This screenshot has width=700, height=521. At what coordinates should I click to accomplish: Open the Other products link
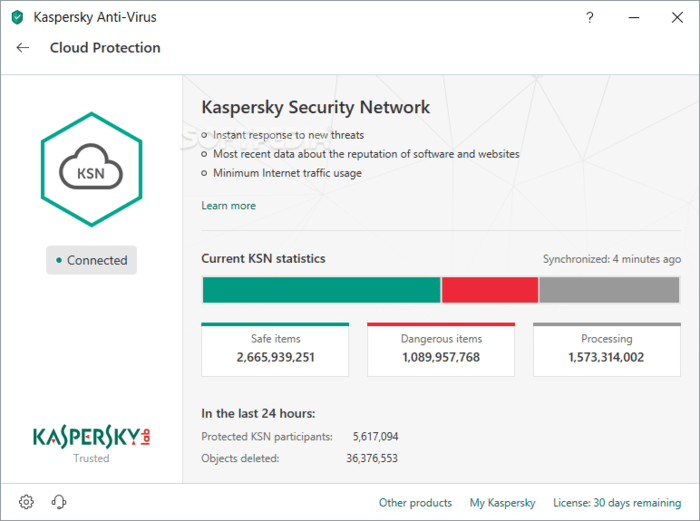(415, 503)
